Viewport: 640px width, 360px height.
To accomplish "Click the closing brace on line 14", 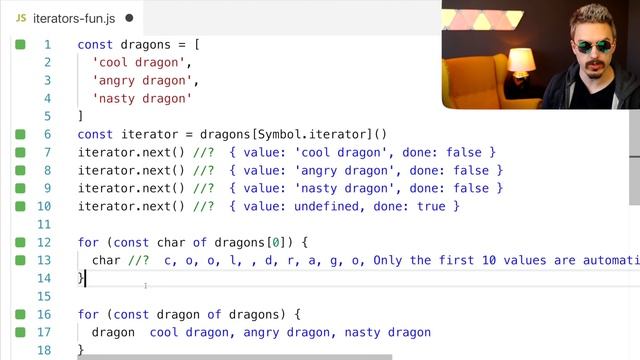I will tap(81, 278).
